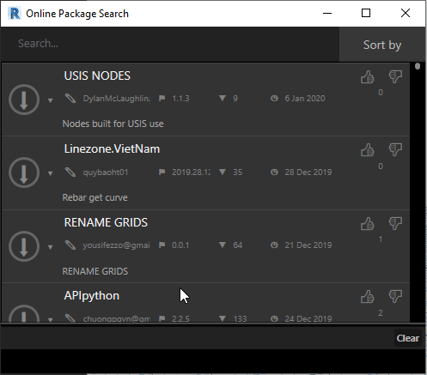Image resolution: width=427 pixels, height=375 pixels.
Task: Thumbs up the APIpython package
Action: pyautogui.click(x=367, y=297)
